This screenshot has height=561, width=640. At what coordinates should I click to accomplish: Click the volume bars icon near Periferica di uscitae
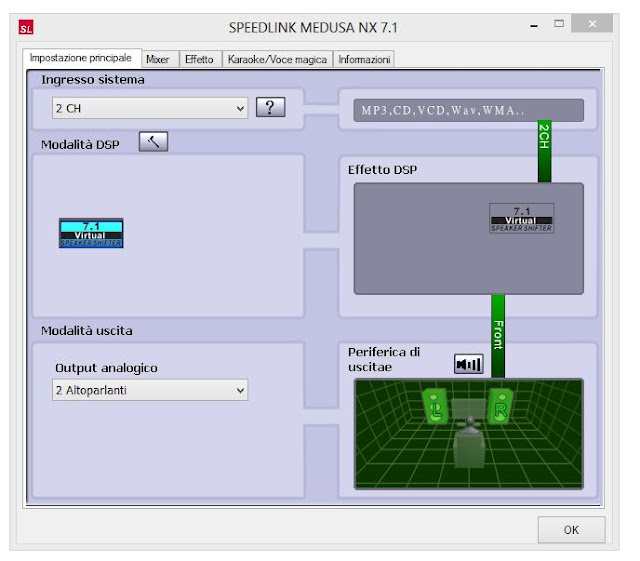(x=469, y=364)
